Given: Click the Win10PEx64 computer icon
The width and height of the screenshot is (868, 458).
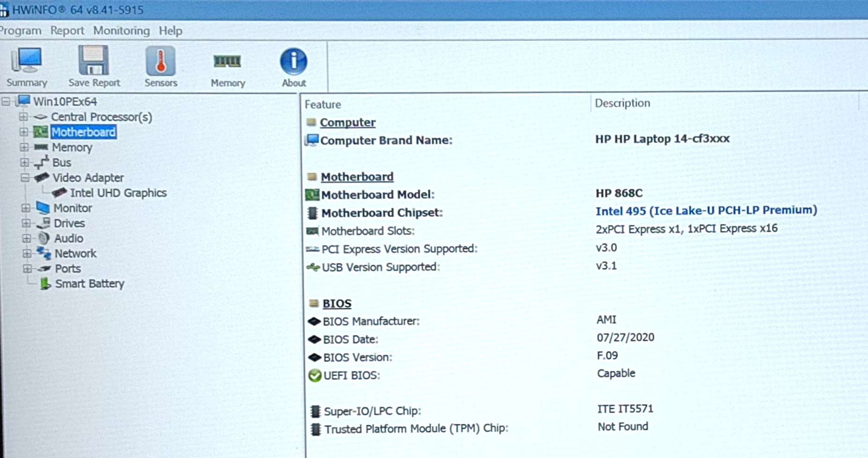Looking at the screenshot, I should point(23,101).
